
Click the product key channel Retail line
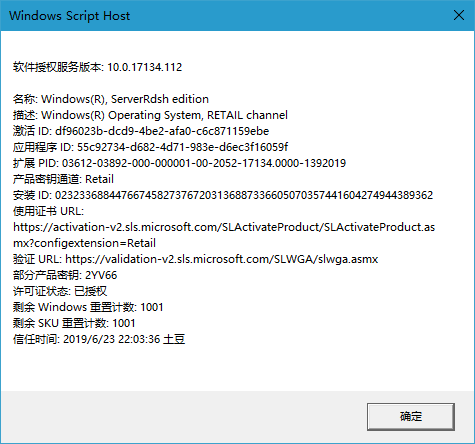pos(63,179)
